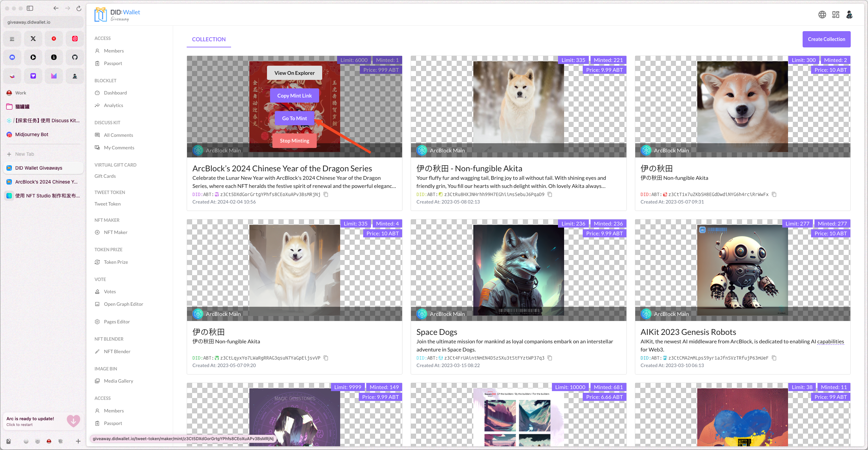Viewport: 868px width, 450px height.
Task: Open the X (Twitter) pinned favorite
Action: pyautogui.click(x=33, y=39)
